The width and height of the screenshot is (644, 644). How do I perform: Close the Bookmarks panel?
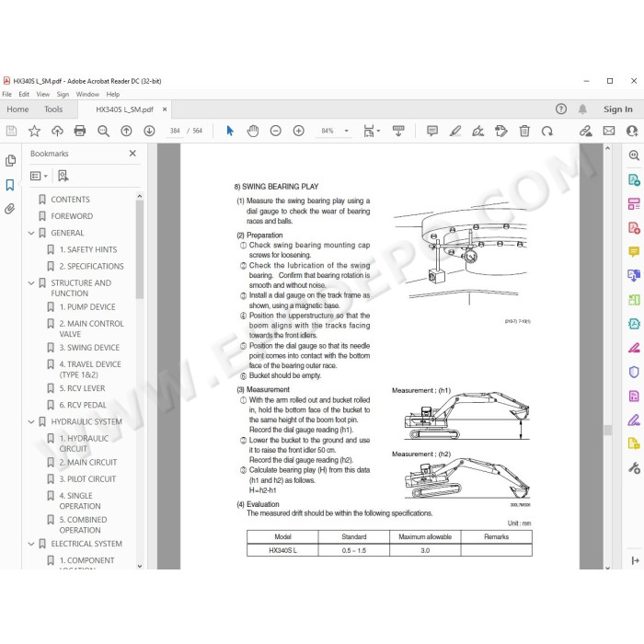click(x=132, y=154)
